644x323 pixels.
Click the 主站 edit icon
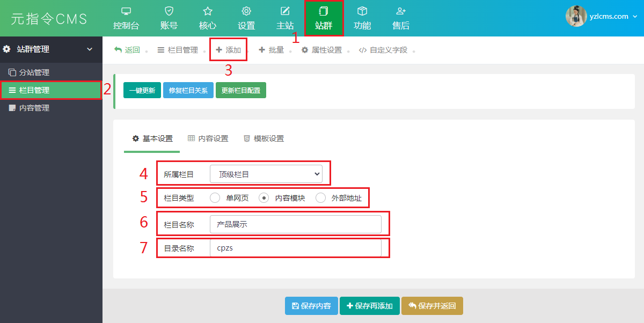(285, 11)
